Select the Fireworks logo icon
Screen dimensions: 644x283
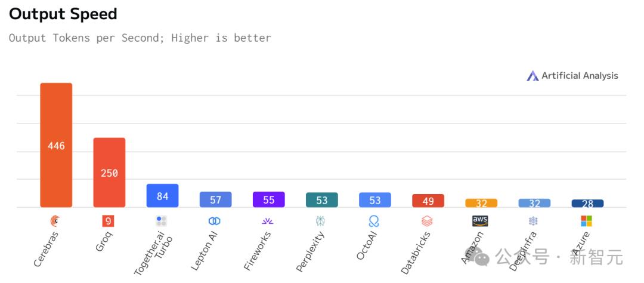click(x=268, y=221)
